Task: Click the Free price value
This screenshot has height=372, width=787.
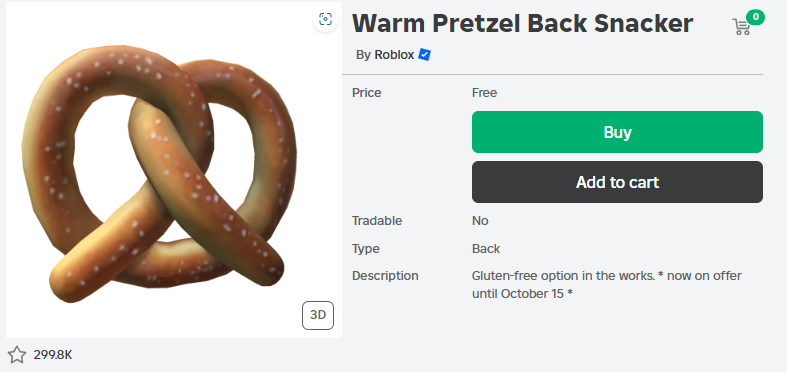Action: [484, 93]
